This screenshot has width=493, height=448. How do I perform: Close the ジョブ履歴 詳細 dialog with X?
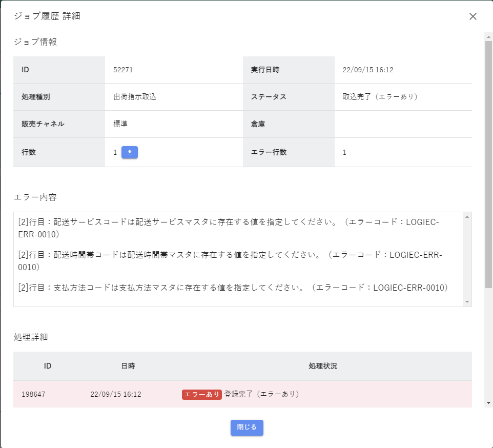[x=473, y=16]
